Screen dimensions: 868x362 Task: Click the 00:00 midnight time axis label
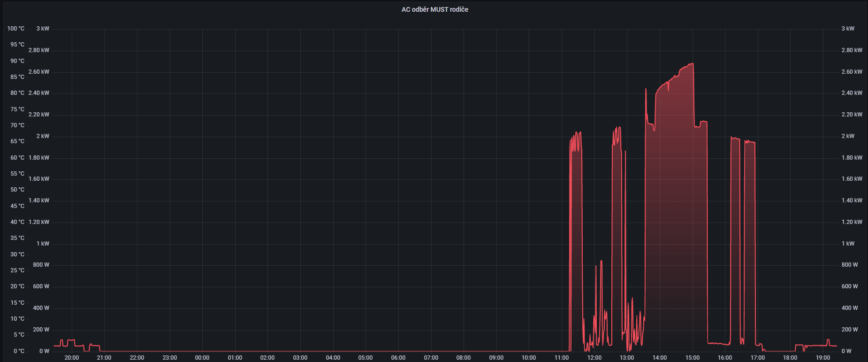point(202,358)
